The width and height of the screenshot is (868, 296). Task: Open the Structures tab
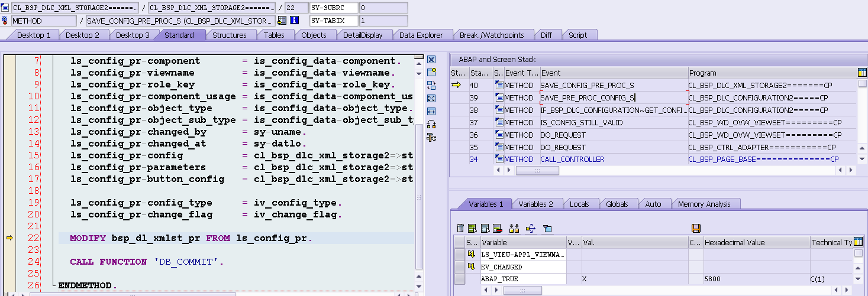pyautogui.click(x=230, y=35)
